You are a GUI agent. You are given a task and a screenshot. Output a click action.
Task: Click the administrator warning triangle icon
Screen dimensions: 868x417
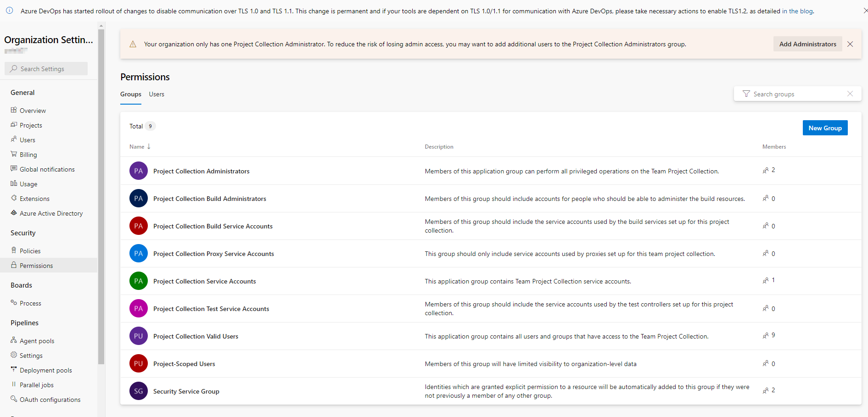[133, 44]
